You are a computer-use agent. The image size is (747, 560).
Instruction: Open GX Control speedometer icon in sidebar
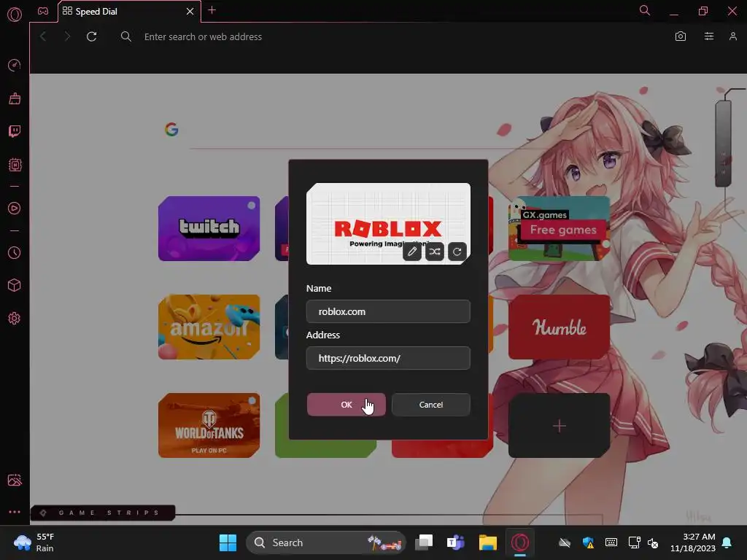(x=15, y=65)
